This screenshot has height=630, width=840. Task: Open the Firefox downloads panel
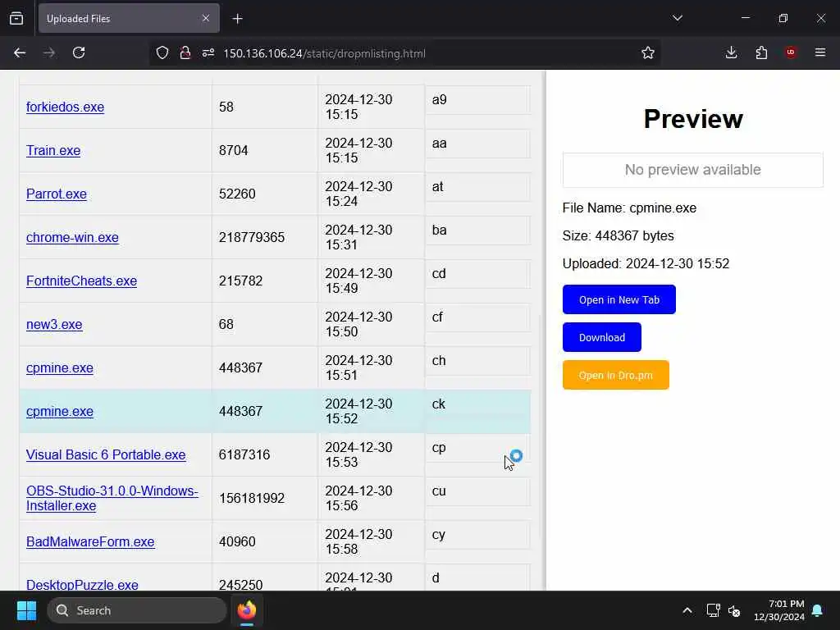pos(731,52)
